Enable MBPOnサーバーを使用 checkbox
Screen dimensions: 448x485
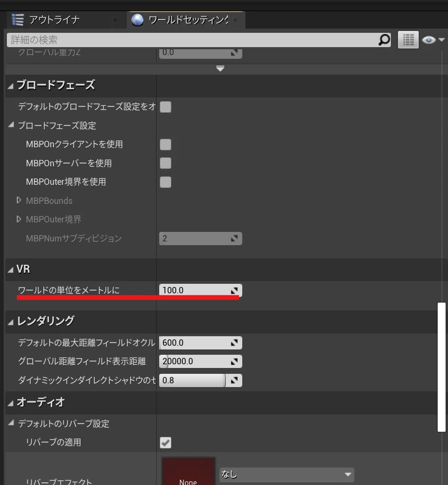click(166, 163)
